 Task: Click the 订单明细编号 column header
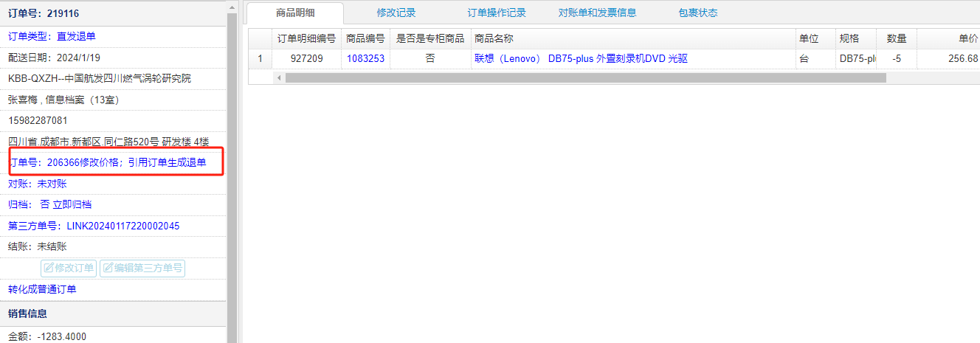(306, 38)
